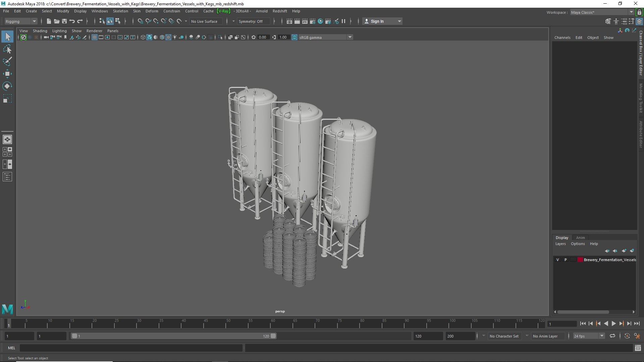Open the Rigging menu set dropdown

coord(21,21)
